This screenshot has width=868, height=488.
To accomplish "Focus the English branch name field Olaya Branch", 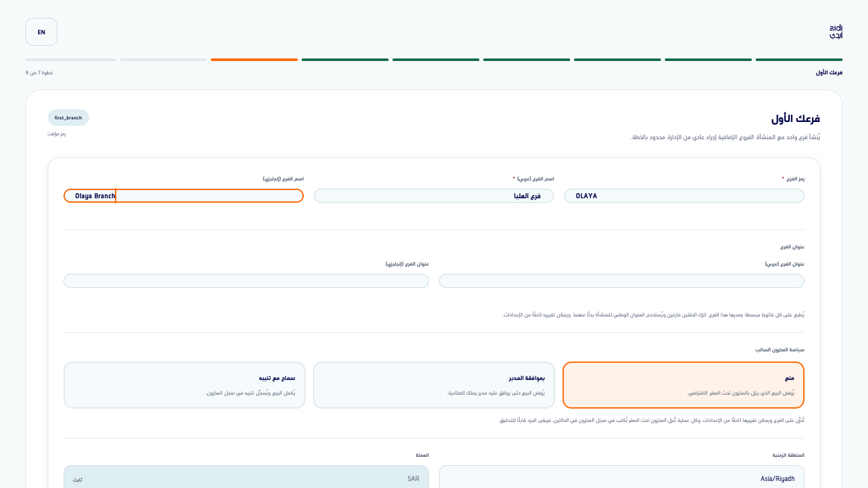I will tap(184, 196).
